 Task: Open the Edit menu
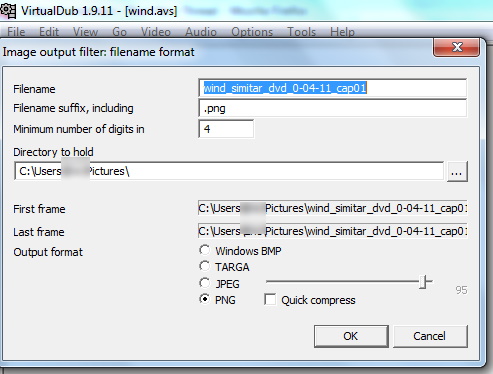click(49, 32)
